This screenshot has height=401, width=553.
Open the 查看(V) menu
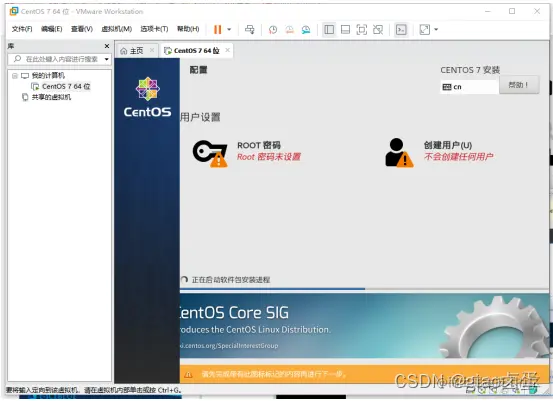point(82,29)
